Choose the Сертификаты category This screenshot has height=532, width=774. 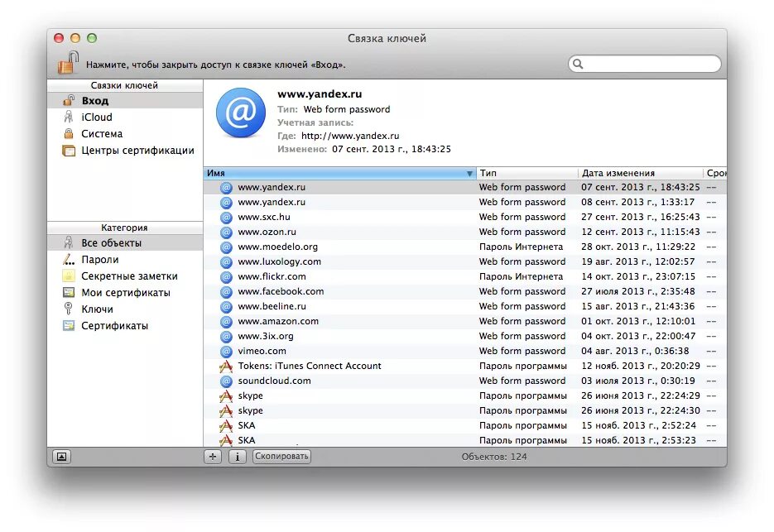[x=125, y=326]
